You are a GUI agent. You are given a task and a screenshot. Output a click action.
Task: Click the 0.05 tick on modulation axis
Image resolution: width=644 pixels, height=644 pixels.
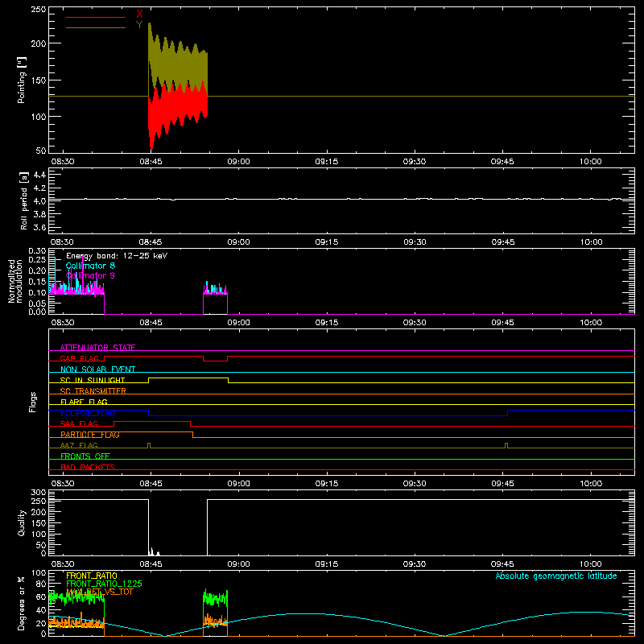[37, 303]
